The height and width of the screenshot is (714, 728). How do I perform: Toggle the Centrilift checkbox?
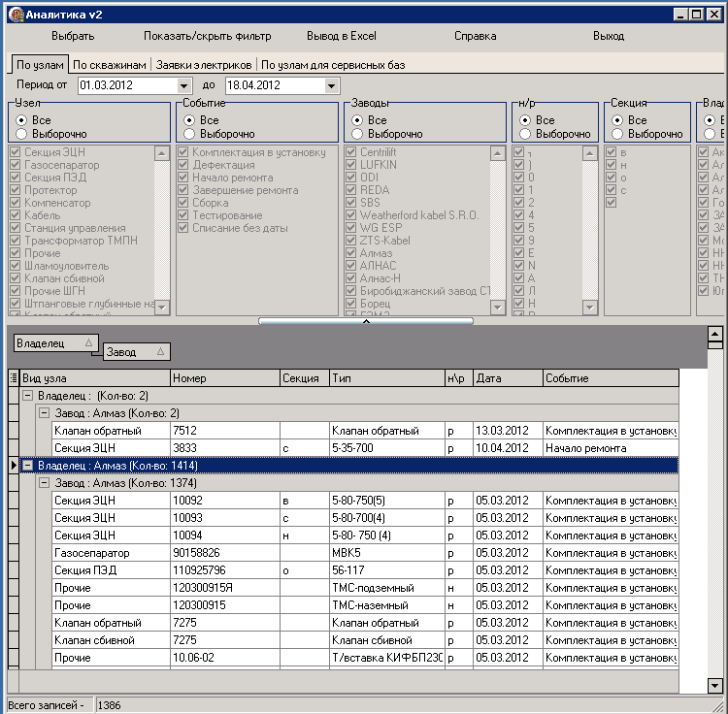pos(351,151)
